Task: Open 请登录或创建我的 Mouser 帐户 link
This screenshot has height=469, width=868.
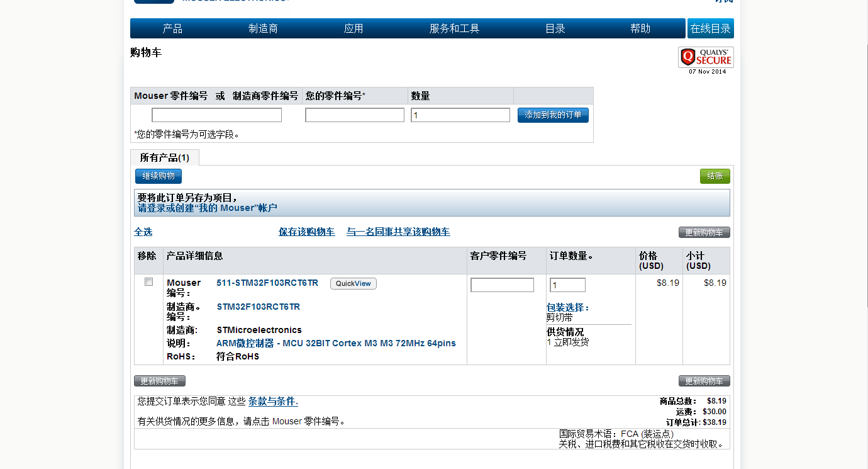Action: (x=208, y=208)
